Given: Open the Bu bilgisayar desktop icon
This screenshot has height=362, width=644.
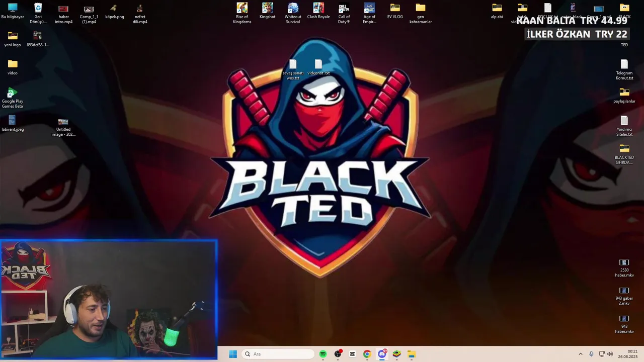Looking at the screenshot, I should click(13, 11).
